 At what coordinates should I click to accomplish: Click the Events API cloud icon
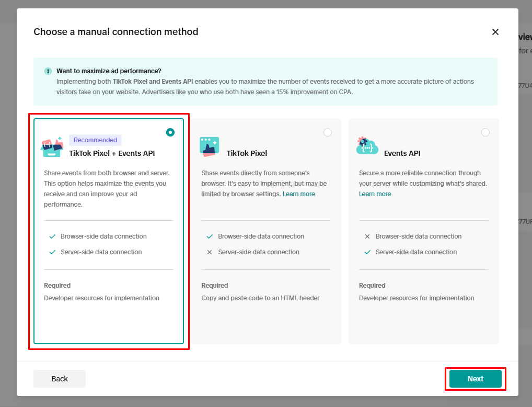(x=367, y=146)
